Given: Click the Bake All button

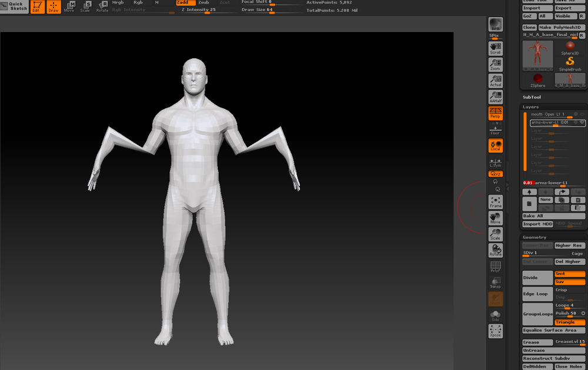Looking at the screenshot, I should (x=553, y=216).
